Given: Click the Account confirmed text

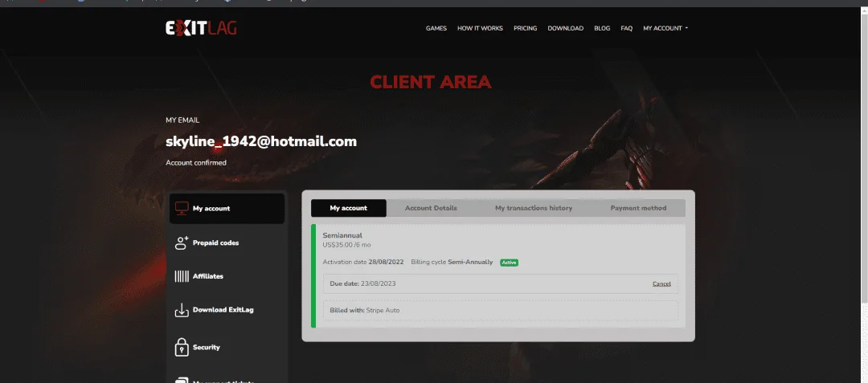Looking at the screenshot, I should point(196,162).
